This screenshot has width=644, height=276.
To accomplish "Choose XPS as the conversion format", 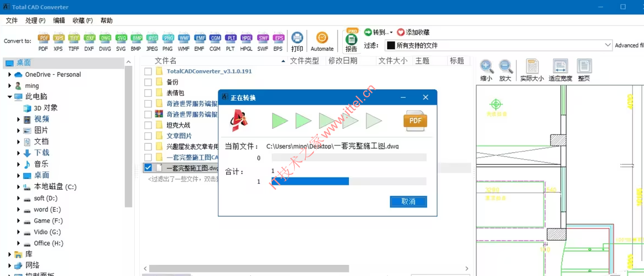I will tap(59, 41).
